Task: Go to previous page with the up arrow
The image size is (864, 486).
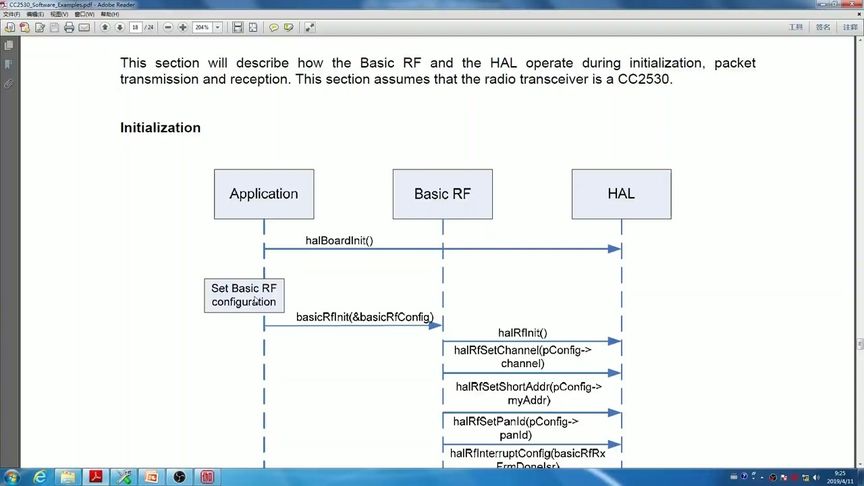Action: click(x=105, y=27)
